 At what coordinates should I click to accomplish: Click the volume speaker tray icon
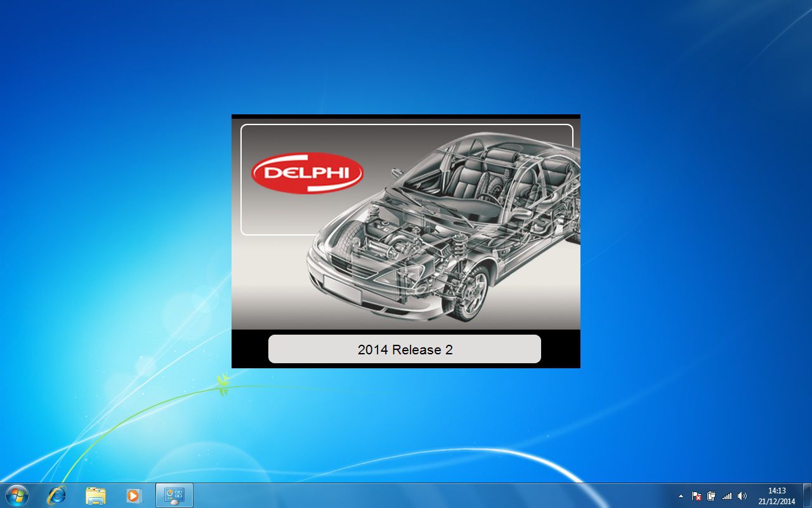tap(742, 496)
